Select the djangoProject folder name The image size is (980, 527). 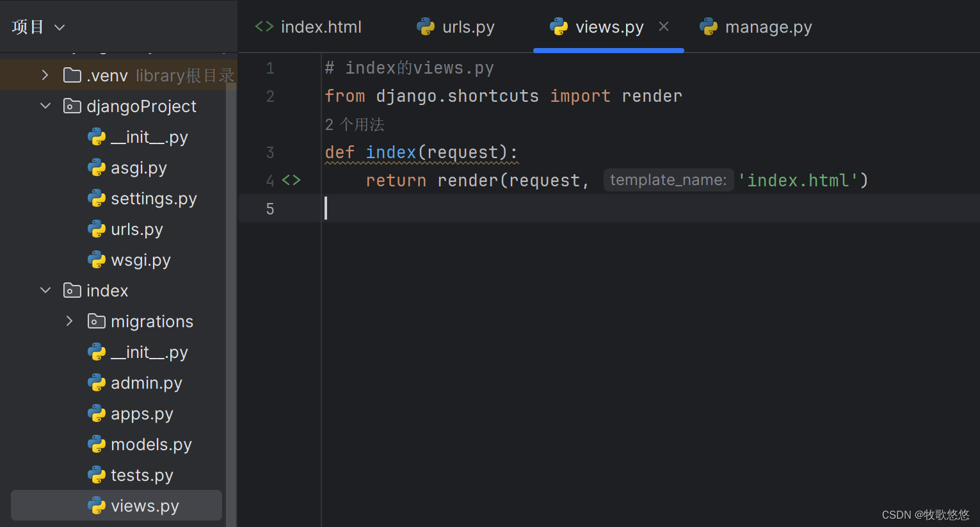(141, 106)
